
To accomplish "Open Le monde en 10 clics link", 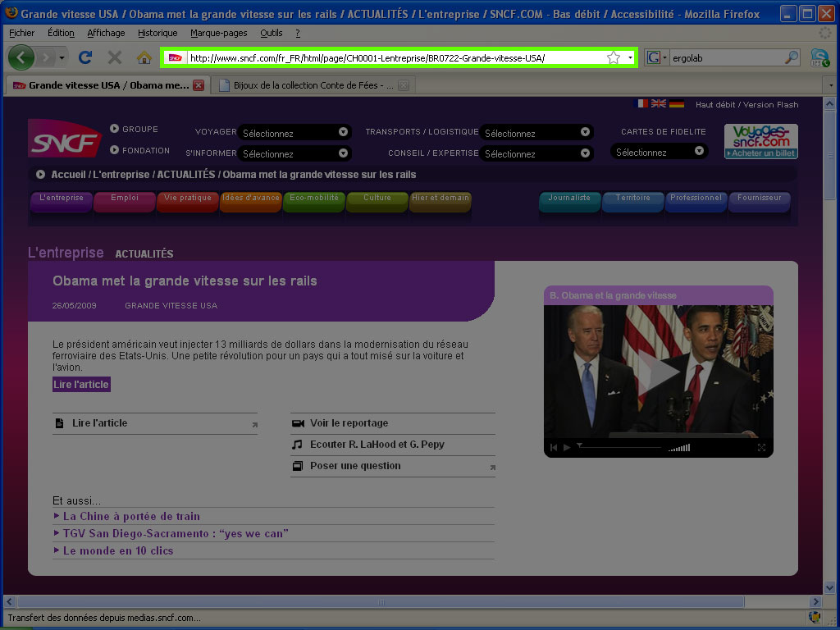I will coord(118,550).
